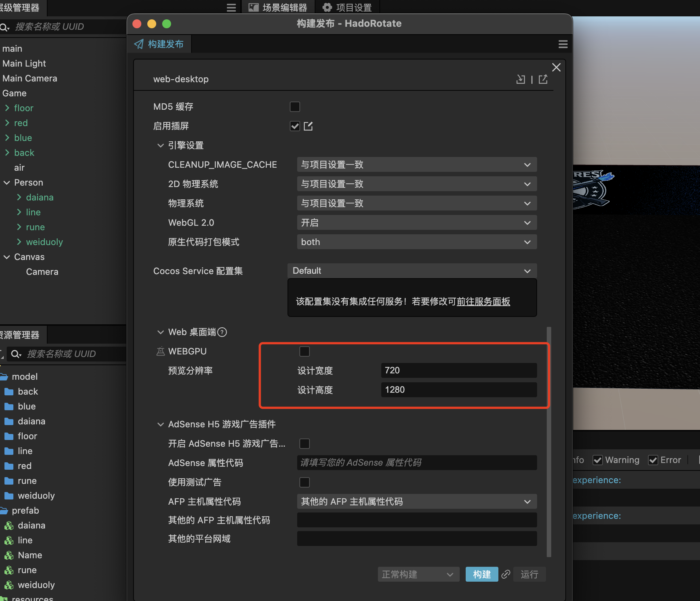Toggle the Error log filter checkbox
Viewport: 700px width, 601px height.
click(653, 460)
